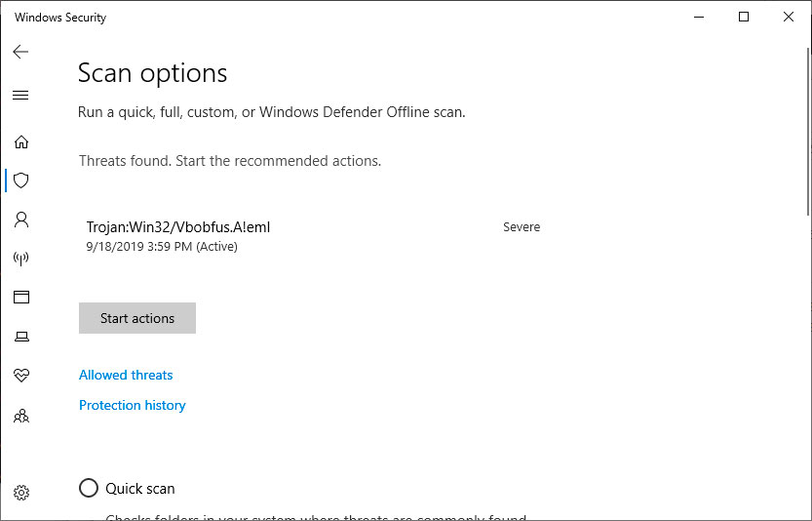This screenshot has height=521, width=812.
Task: Open the hamburger navigation menu
Action: tap(20, 96)
